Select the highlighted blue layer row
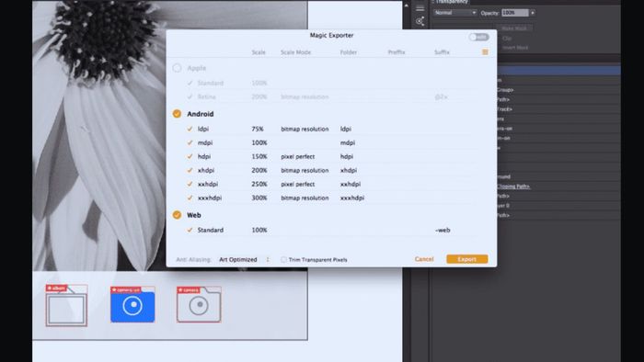 click(x=558, y=71)
